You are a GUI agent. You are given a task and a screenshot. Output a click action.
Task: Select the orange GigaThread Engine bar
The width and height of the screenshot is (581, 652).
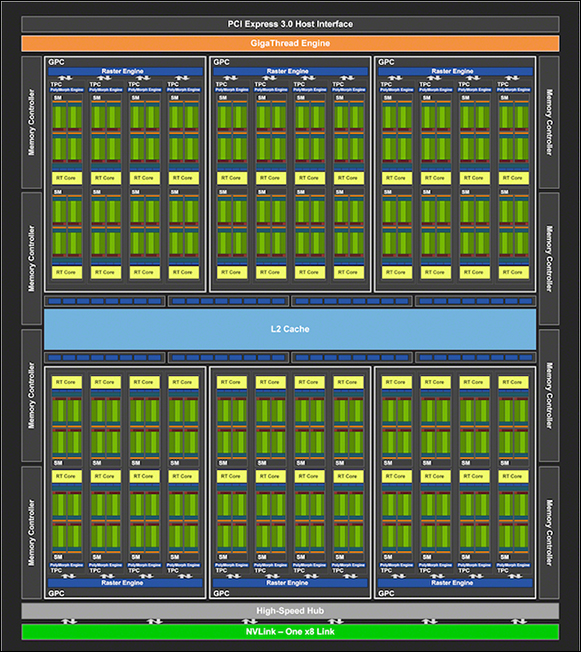[x=290, y=43]
